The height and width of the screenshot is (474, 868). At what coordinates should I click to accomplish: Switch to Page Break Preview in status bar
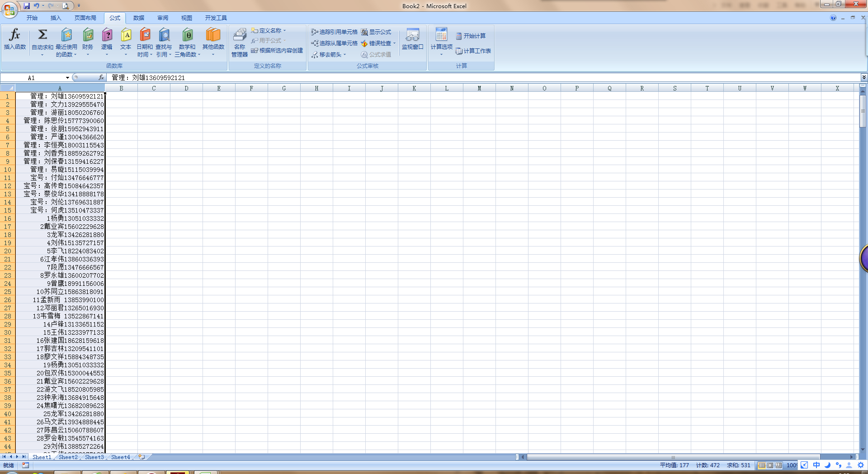click(x=778, y=465)
